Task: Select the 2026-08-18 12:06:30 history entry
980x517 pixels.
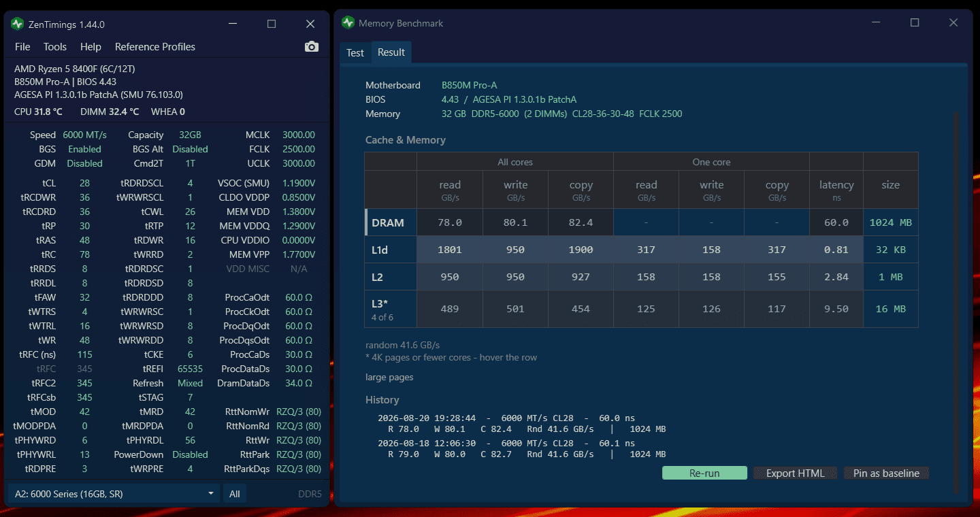Action: coord(521,449)
